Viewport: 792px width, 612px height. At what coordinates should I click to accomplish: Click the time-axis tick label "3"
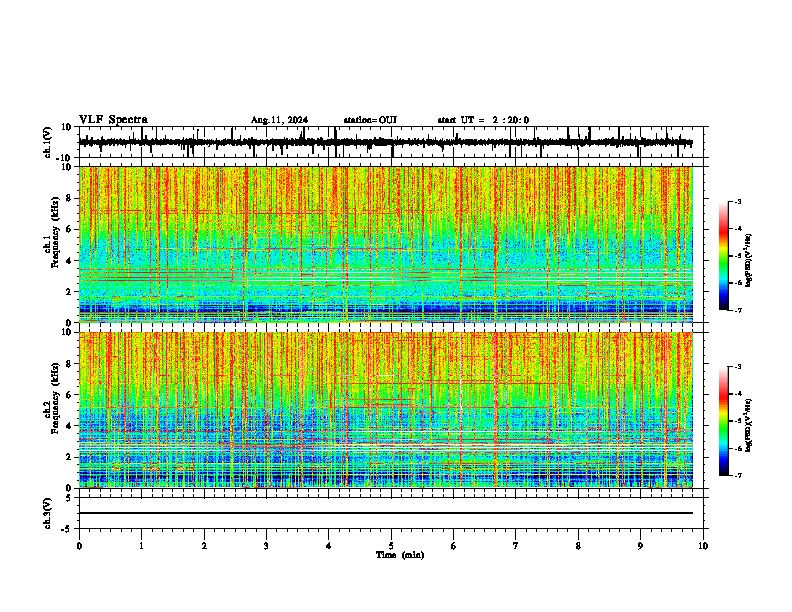coord(266,546)
